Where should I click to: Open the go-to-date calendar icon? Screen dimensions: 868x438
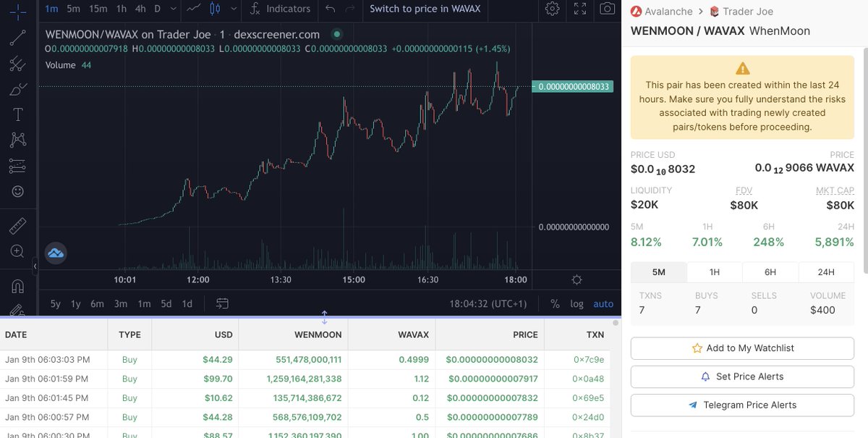click(x=222, y=303)
